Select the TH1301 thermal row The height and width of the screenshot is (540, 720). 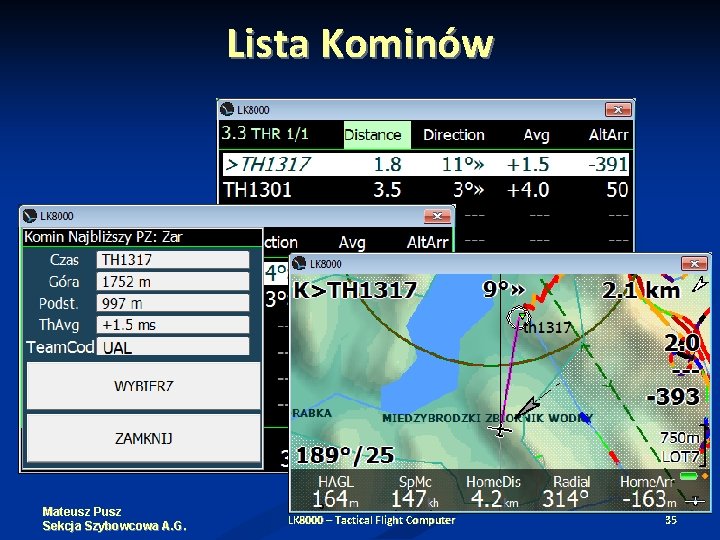(x=426, y=190)
